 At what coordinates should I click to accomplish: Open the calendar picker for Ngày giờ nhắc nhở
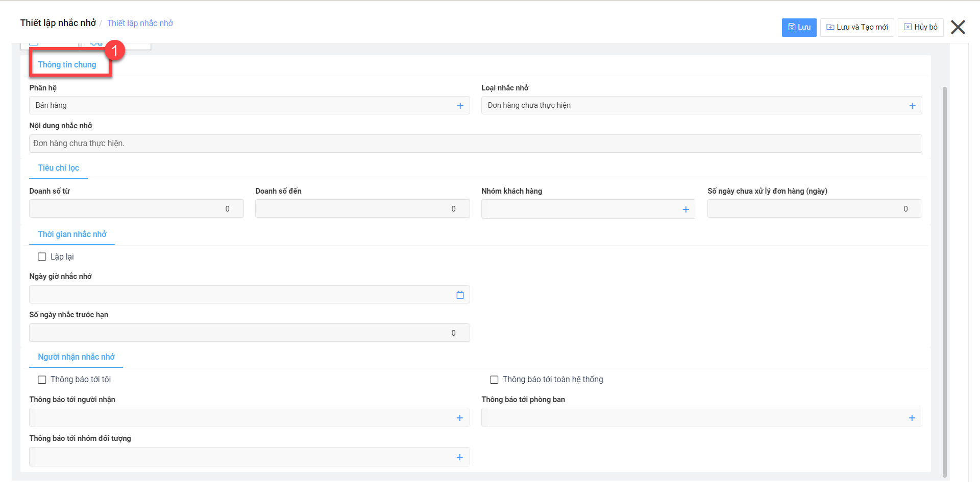point(460,295)
